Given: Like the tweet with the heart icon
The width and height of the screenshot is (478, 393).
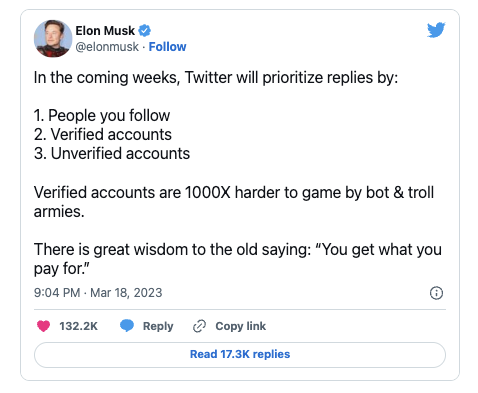Looking at the screenshot, I should (43, 326).
